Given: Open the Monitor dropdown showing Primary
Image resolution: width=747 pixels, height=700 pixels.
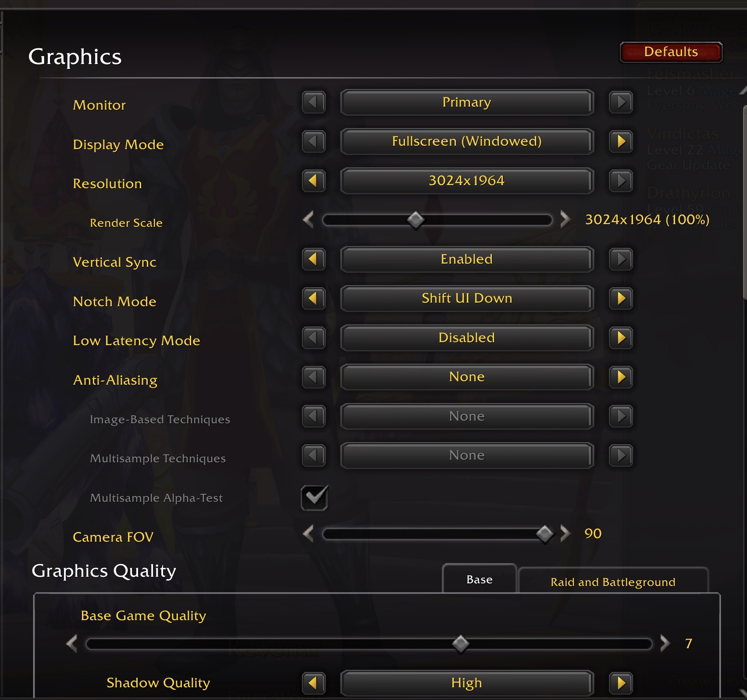Looking at the screenshot, I should 467,102.
